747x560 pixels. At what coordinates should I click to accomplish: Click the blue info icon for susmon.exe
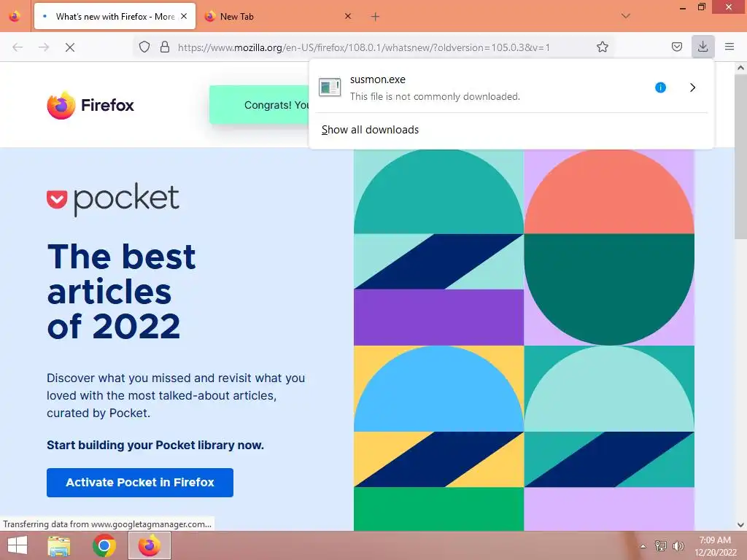[660, 87]
